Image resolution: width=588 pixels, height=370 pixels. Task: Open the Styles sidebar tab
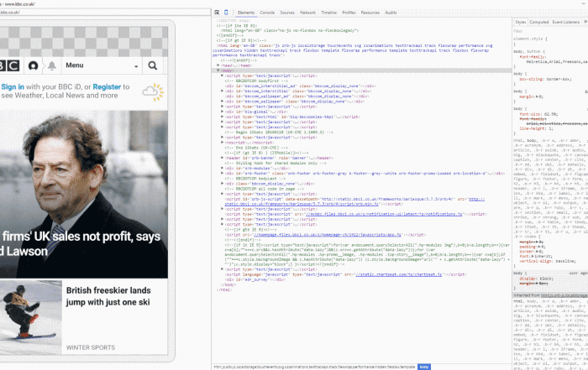point(520,22)
